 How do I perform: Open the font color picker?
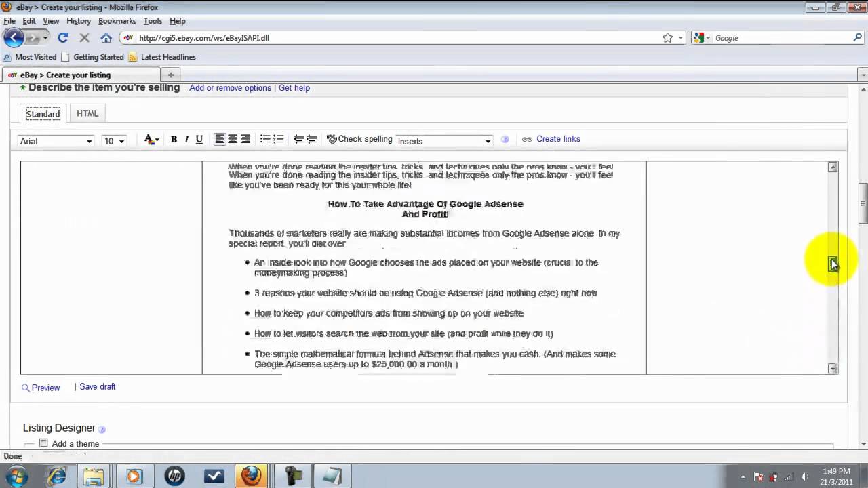coord(151,140)
